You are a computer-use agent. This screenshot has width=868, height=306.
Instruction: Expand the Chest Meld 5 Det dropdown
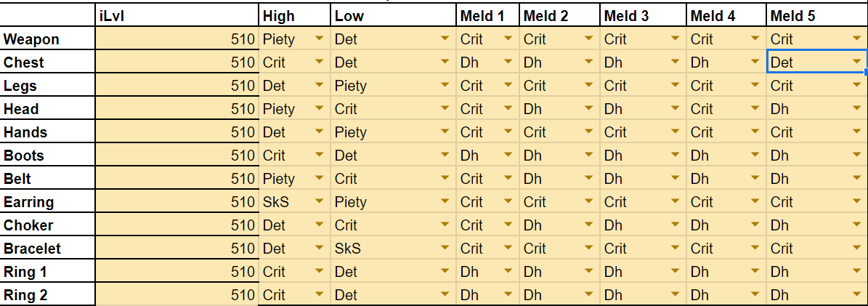click(x=855, y=63)
